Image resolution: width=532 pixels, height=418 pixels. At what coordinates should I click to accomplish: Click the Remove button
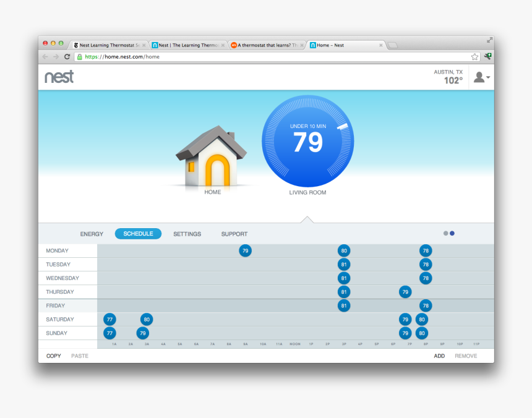466,356
